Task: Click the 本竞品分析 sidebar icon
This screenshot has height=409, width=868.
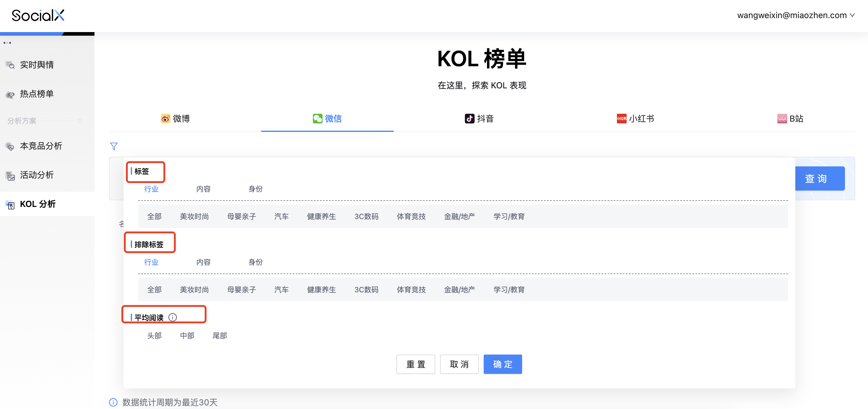Action: [10, 146]
